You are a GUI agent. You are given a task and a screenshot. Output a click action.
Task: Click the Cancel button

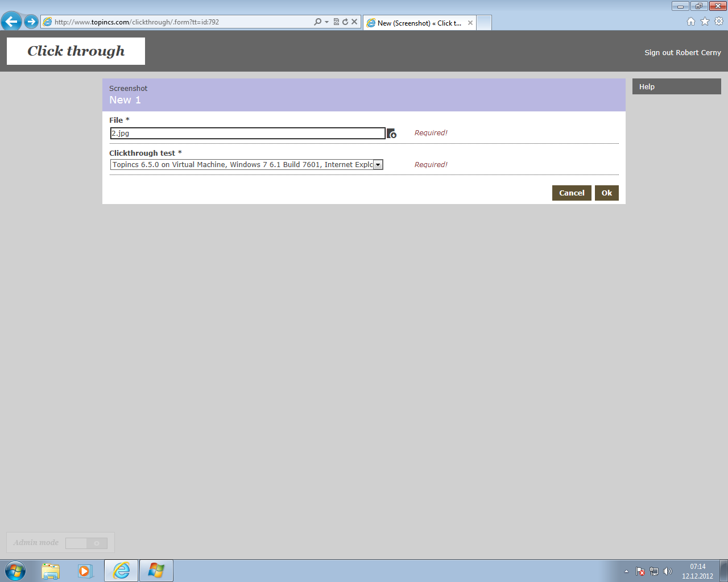(572, 193)
